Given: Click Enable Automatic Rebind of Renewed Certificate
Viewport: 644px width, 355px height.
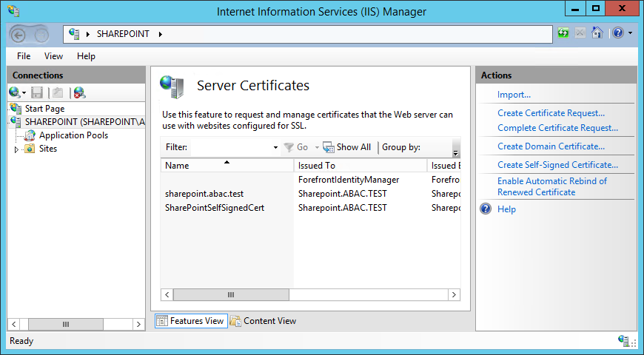Looking at the screenshot, I should tap(552, 186).
